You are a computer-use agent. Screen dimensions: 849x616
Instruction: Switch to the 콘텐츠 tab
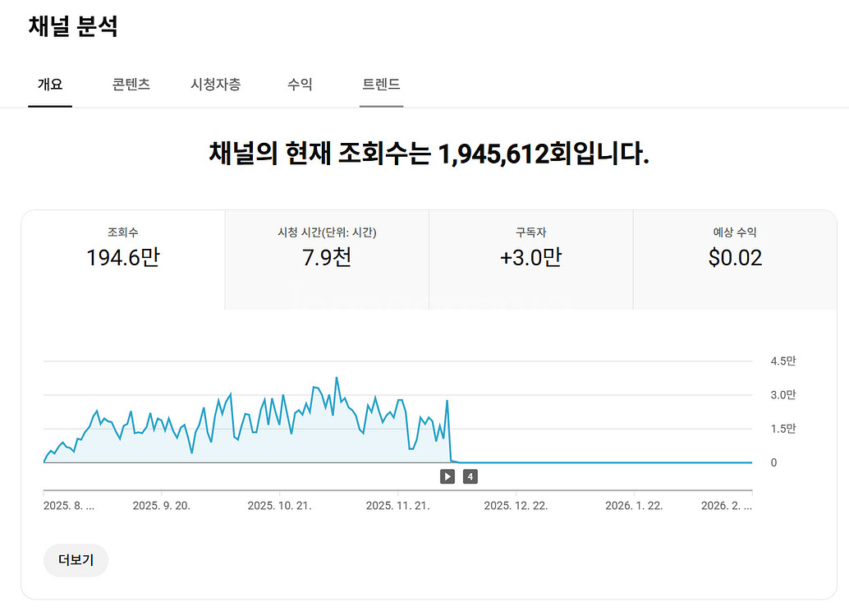131,85
